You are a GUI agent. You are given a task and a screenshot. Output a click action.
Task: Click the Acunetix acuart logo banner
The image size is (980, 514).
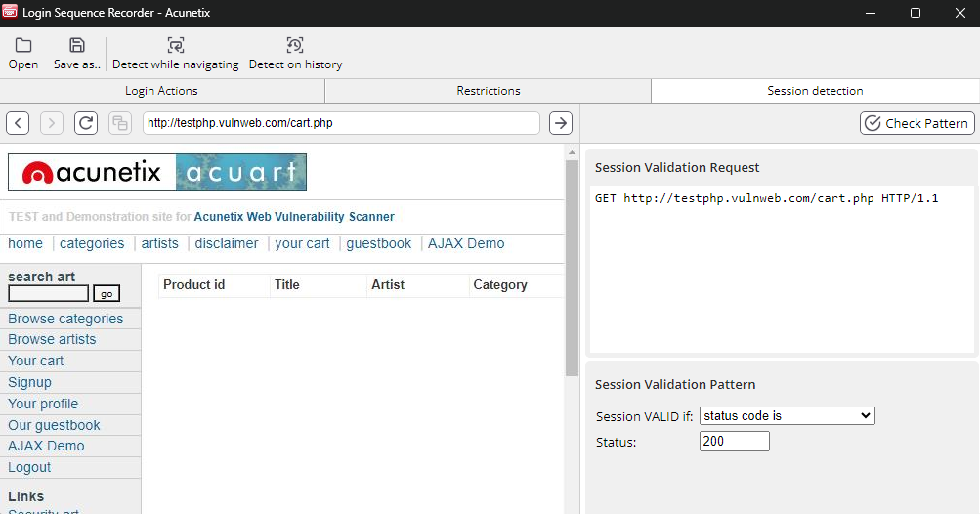coord(157,172)
